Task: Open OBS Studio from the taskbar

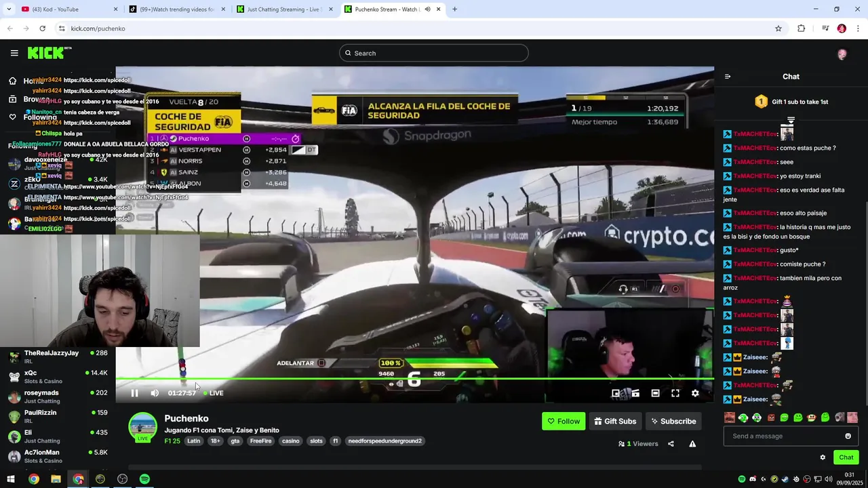Action: [123, 479]
